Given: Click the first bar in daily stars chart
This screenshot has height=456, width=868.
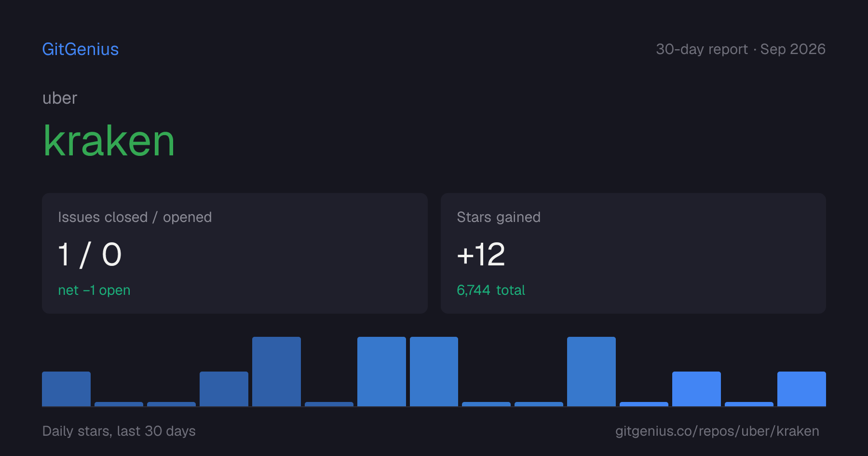Looking at the screenshot, I should point(66,389).
